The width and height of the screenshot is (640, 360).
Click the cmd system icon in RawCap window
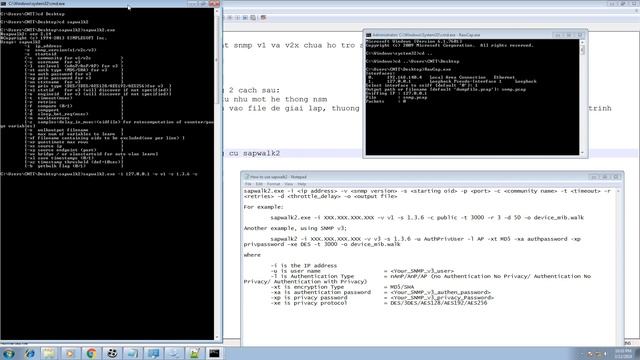coord(368,35)
